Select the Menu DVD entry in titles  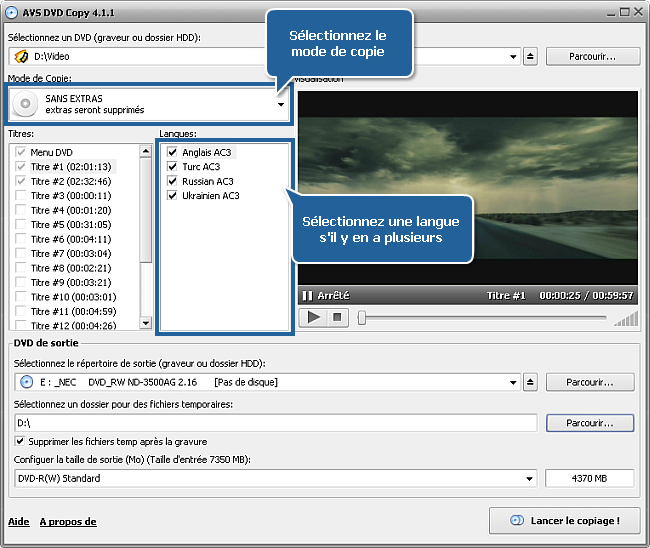coord(51,152)
